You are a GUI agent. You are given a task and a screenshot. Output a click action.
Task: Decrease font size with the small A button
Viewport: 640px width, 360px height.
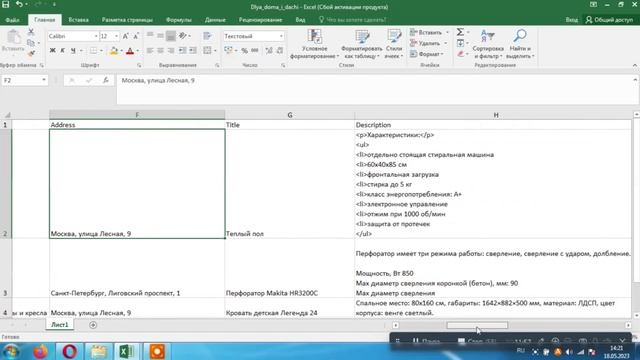[x=136, y=36]
